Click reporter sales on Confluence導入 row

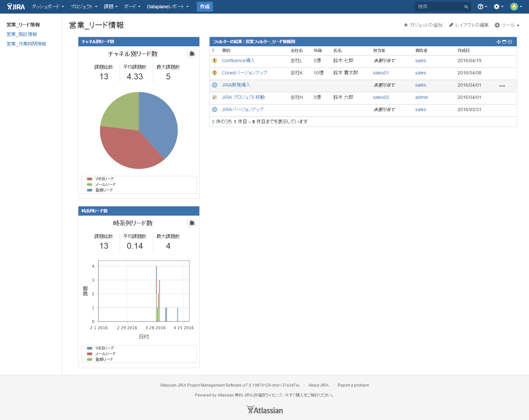(x=421, y=61)
